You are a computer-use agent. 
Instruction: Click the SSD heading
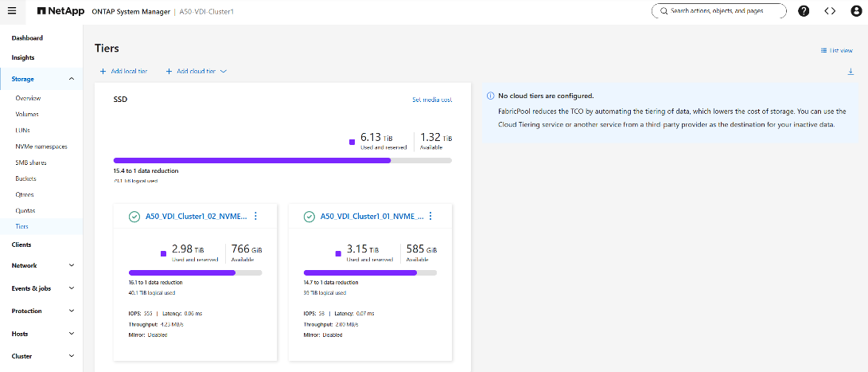(x=121, y=100)
